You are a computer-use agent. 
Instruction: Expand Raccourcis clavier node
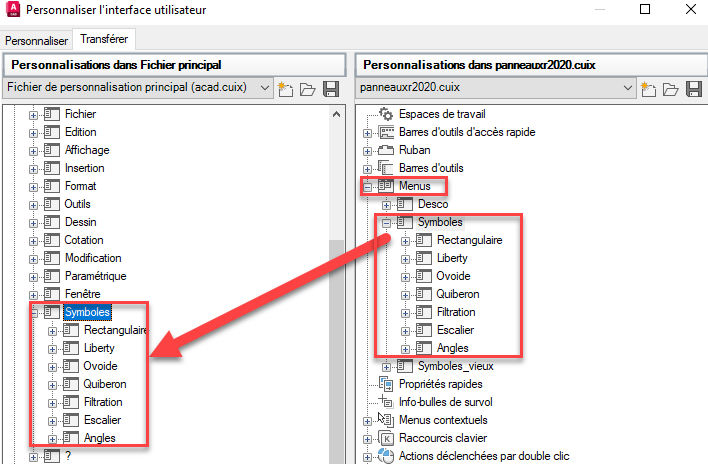point(368,439)
